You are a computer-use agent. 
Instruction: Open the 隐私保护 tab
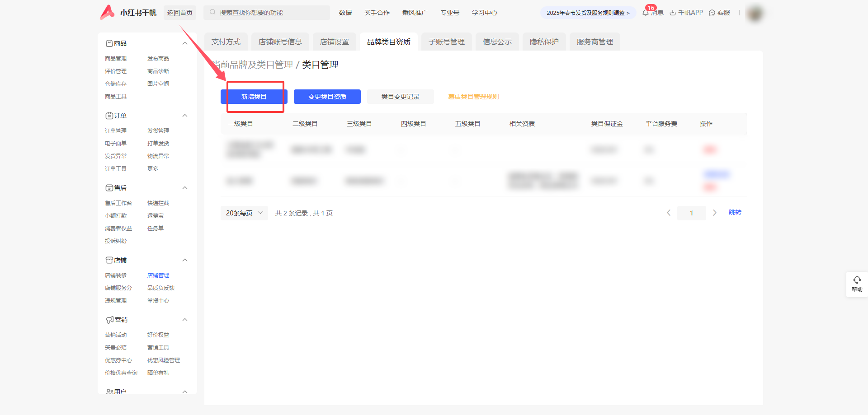point(544,42)
